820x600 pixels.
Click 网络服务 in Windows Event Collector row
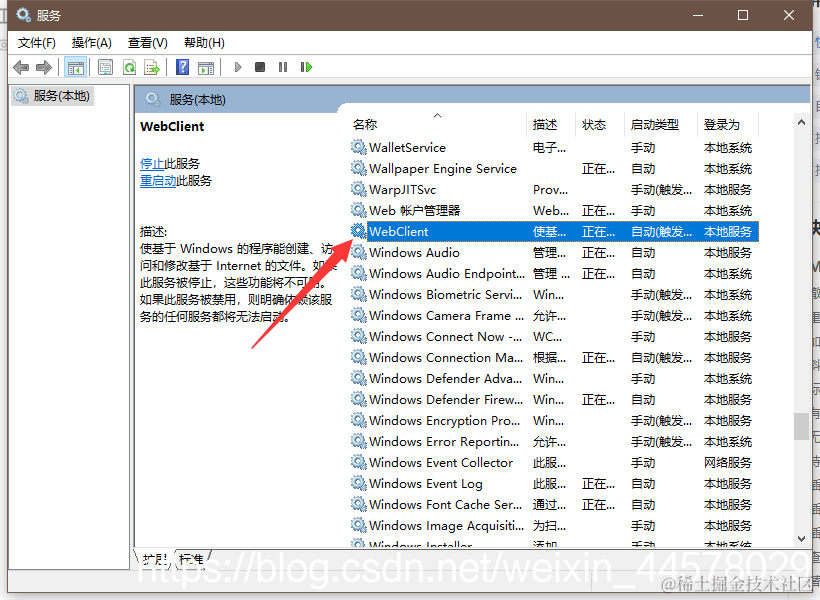click(x=727, y=462)
